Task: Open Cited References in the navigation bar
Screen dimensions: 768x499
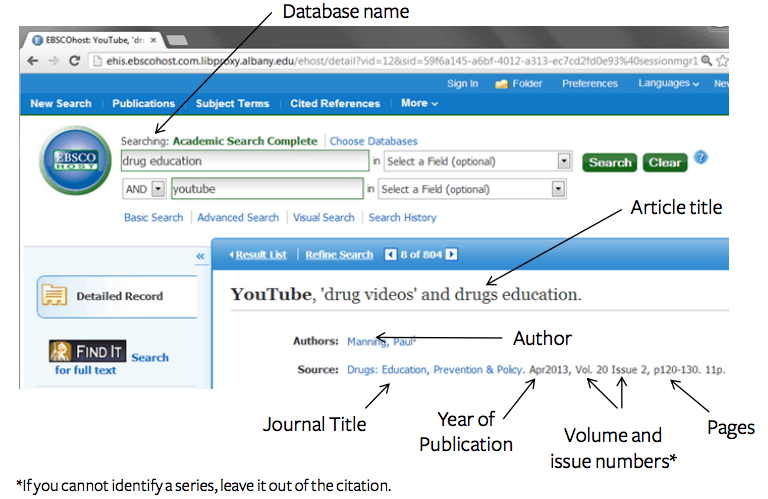Action: coord(335,103)
